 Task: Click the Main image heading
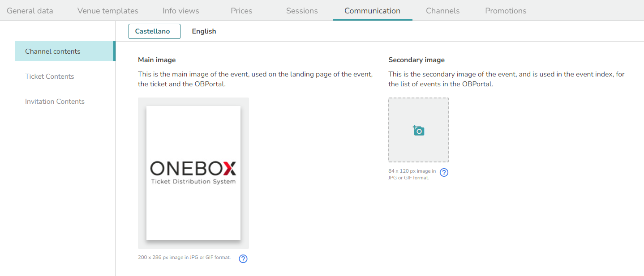(x=157, y=60)
